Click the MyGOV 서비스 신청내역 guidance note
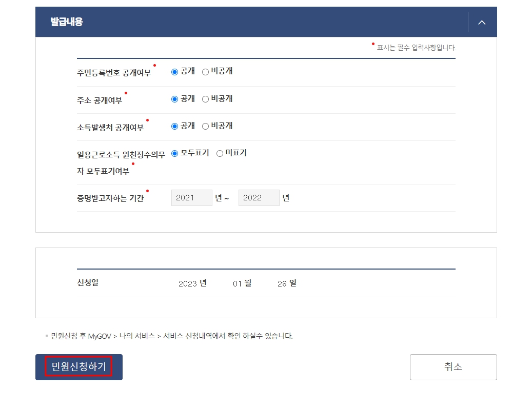532x411 pixels. (170, 336)
